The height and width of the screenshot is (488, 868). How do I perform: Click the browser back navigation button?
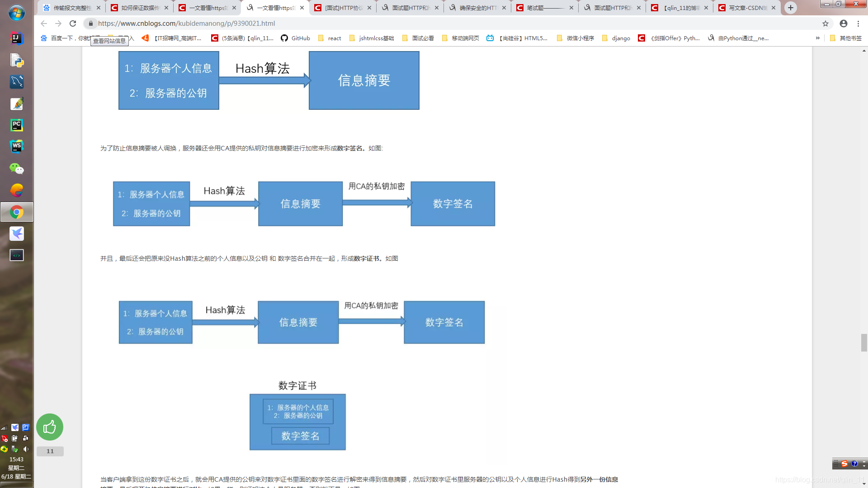click(43, 23)
